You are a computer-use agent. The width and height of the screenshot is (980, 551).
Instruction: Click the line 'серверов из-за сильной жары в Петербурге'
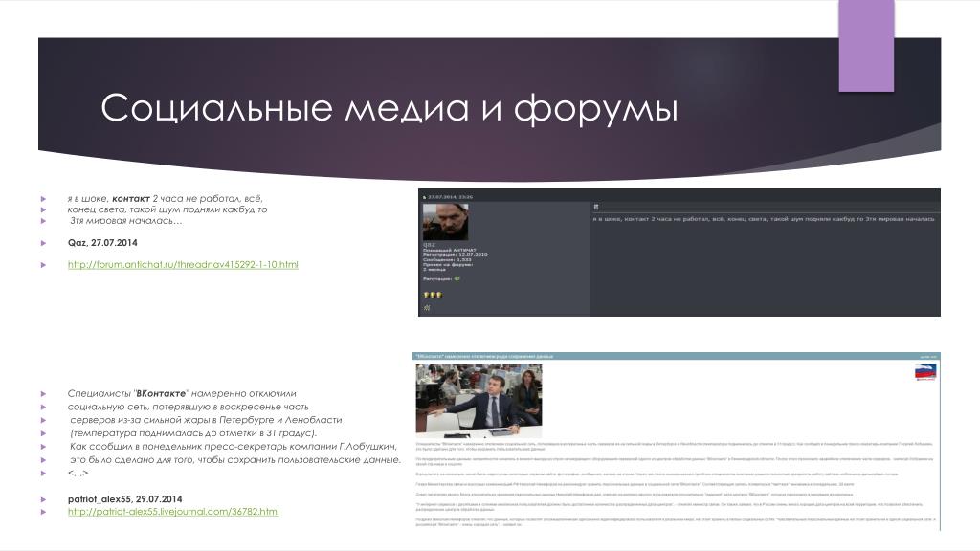pos(206,420)
